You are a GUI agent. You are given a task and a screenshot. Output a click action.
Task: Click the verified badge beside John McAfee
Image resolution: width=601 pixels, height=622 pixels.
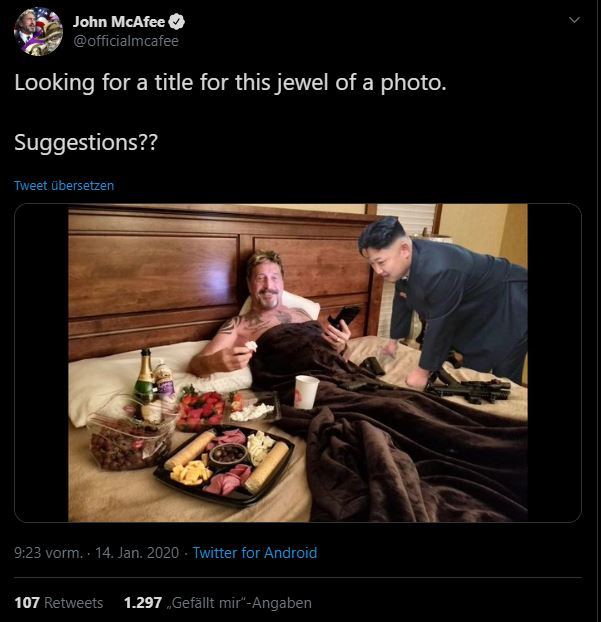(177, 22)
